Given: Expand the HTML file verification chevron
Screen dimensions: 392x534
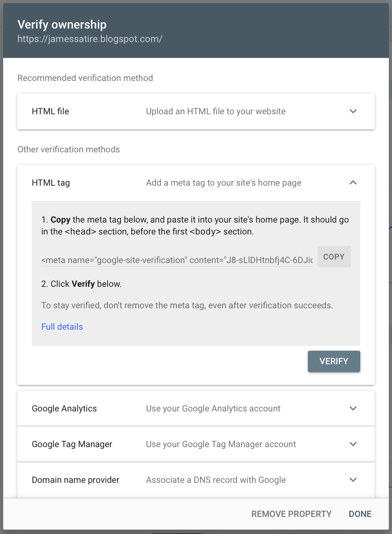Looking at the screenshot, I should (353, 111).
